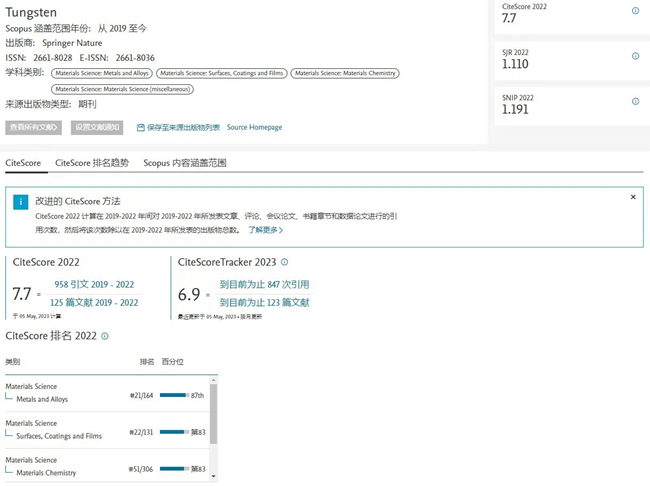Click the info icon beside CiteScore 2022 metric
Viewport: 650px width, 486px height.
coord(635,11)
